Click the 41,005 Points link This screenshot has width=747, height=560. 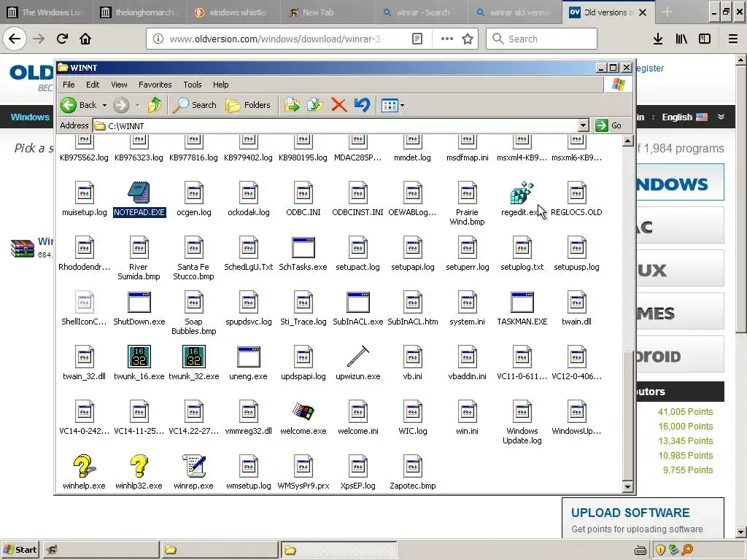click(x=685, y=412)
